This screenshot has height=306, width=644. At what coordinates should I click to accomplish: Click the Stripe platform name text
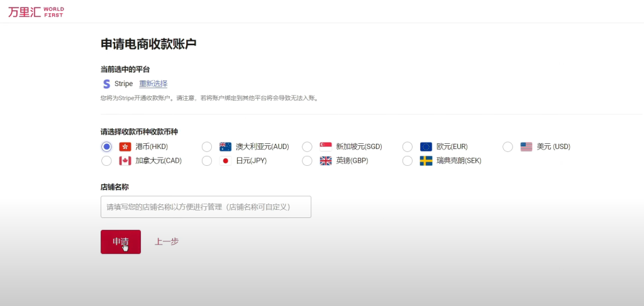pyautogui.click(x=124, y=84)
